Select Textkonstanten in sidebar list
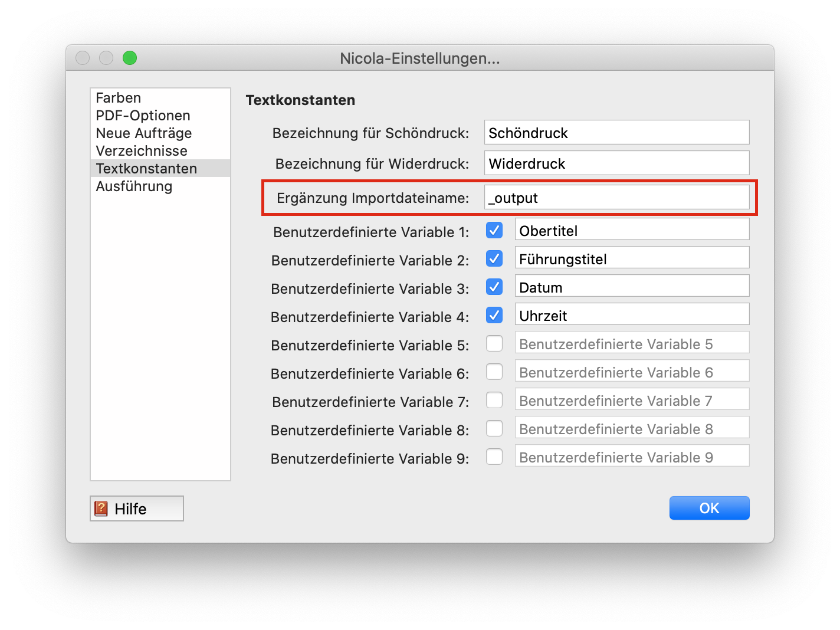Image resolution: width=840 pixels, height=630 pixels. [x=160, y=168]
